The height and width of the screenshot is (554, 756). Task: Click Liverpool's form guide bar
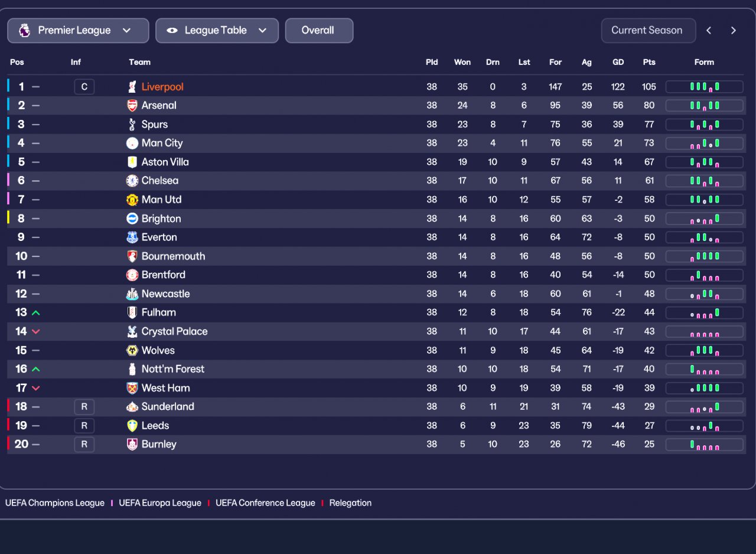[704, 87]
